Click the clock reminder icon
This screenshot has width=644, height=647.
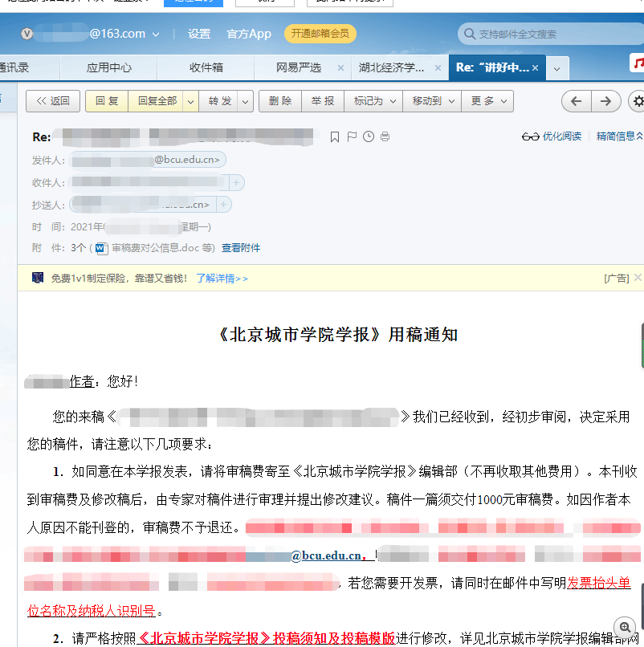click(369, 136)
